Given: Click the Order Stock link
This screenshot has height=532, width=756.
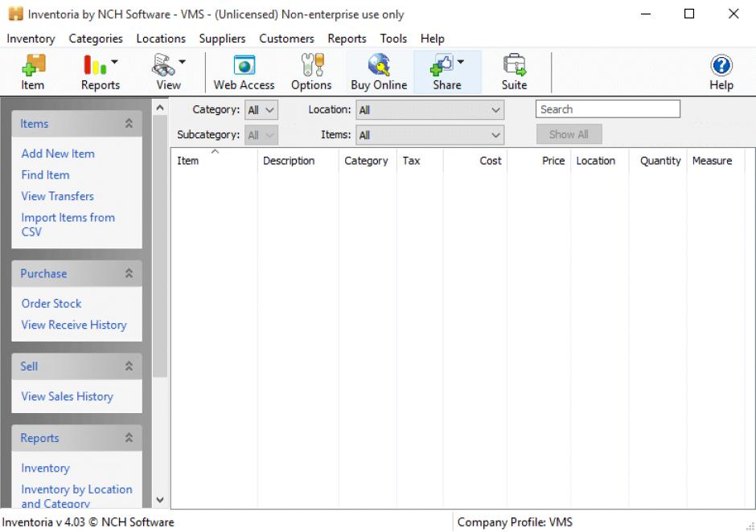Looking at the screenshot, I should click(x=51, y=304).
